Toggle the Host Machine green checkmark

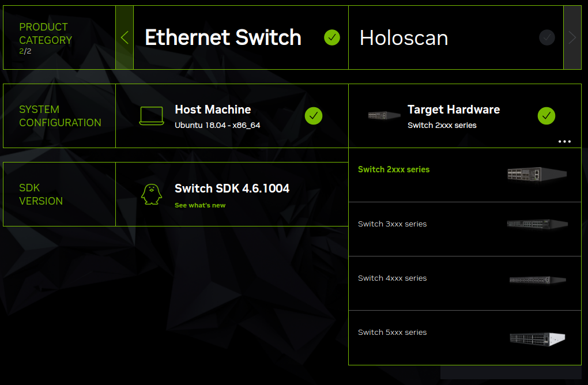(x=314, y=116)
